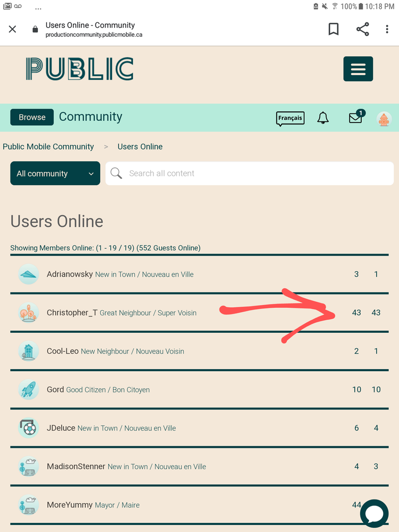399x532 pixels.
Task: Open MadisonStenner's profile link
Action: pos(76,466)
